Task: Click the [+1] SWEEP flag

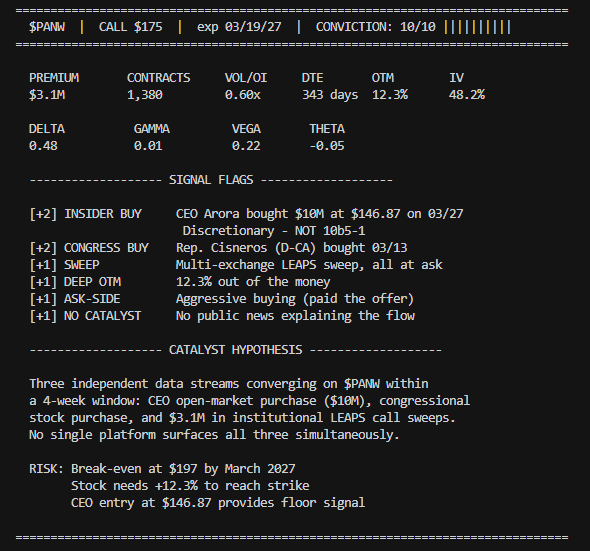Action: click(64, 265)
